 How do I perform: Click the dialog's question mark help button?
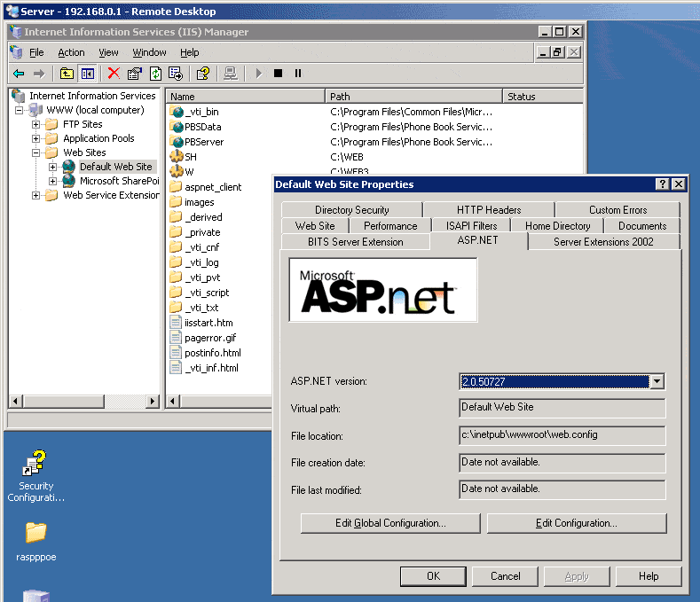point(663,184)
